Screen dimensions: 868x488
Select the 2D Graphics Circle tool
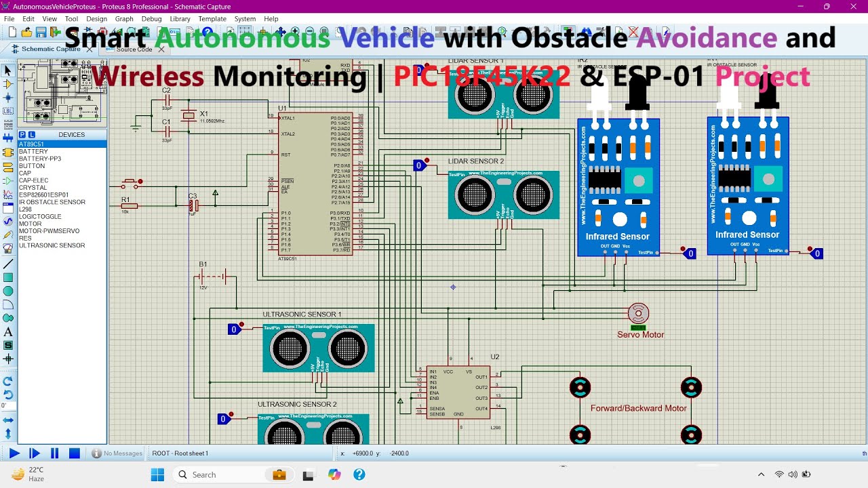tap(8, 291)
